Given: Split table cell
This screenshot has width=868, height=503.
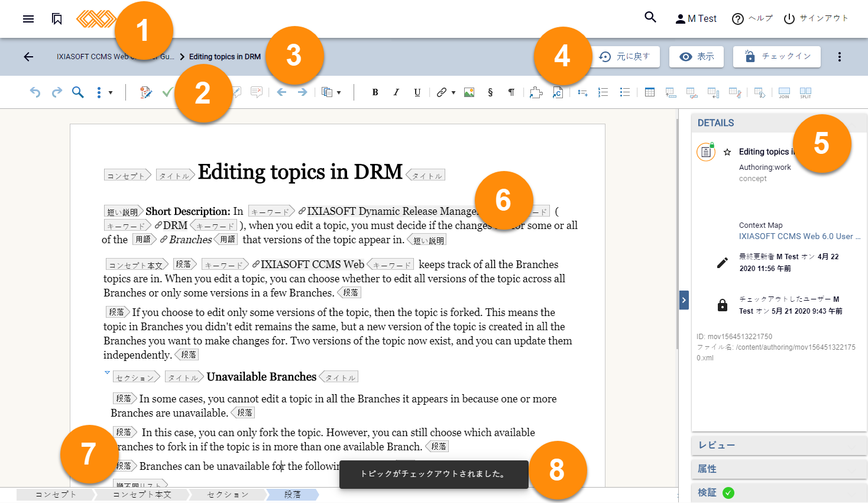Looking at the screenshot, I should [805, 92].
